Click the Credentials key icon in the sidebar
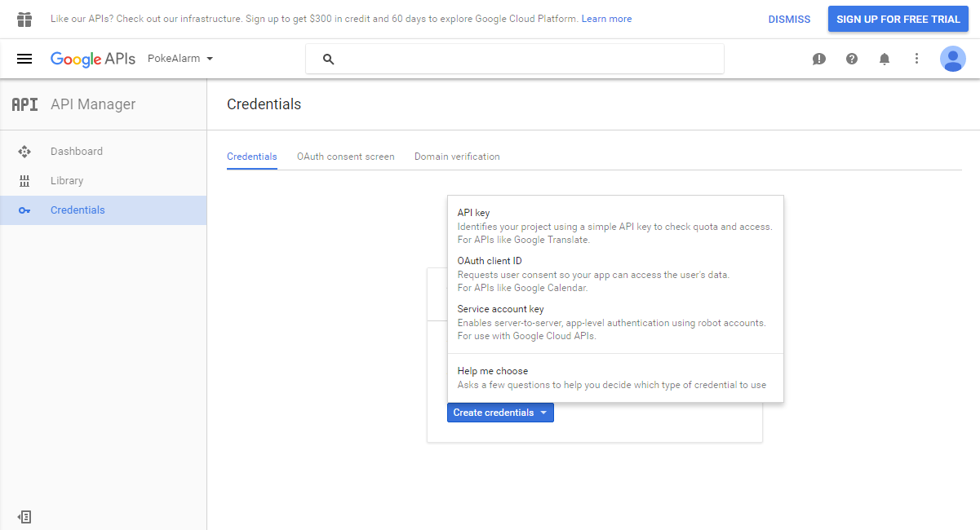Image resolution: width=980 pixels, height=530 pixels. tap(24, 210)
